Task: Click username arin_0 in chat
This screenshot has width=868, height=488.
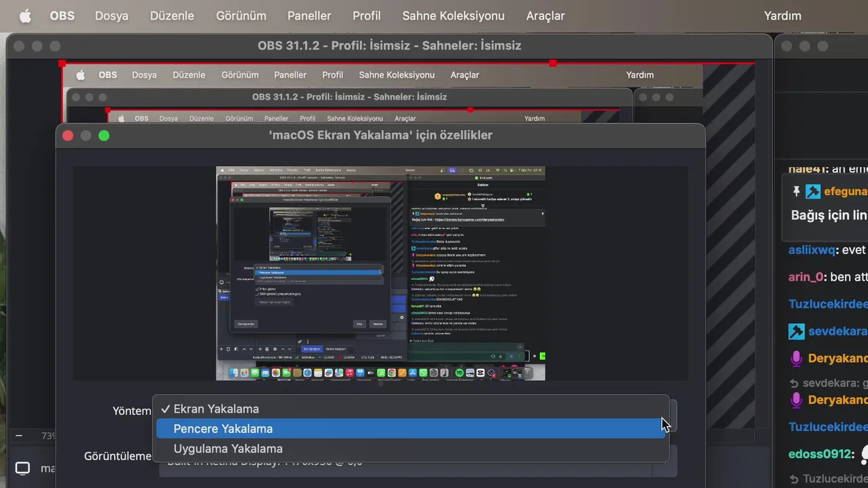Action: pyautogui.click(x=805, y=277)
